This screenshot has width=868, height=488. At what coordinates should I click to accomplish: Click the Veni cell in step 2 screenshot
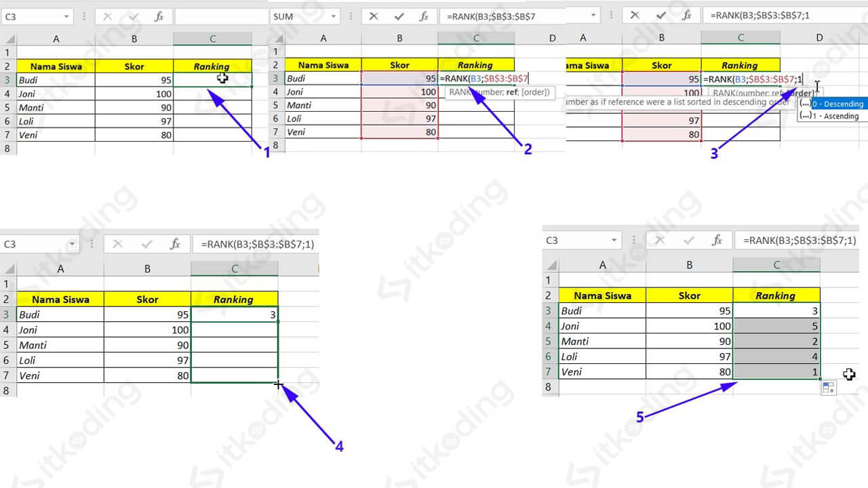pyautogui.click(x=323, y=132)
